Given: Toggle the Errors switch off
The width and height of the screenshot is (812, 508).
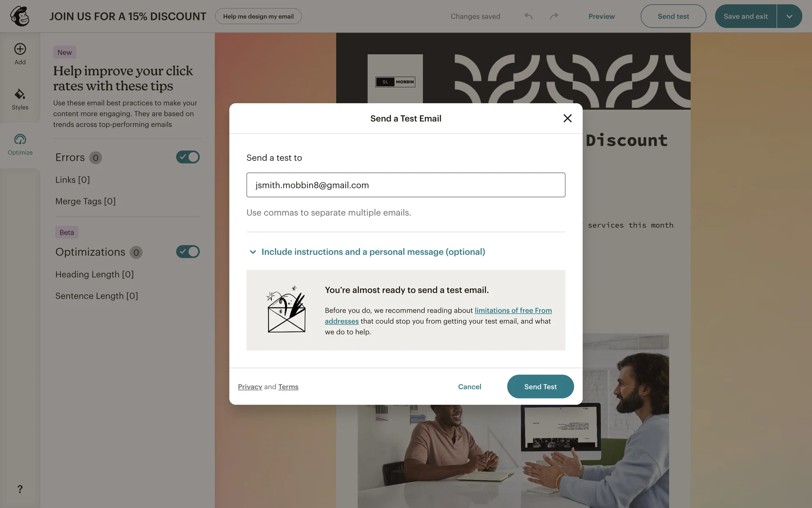Looking at the screenshot, I should click(x=188, y=157).
